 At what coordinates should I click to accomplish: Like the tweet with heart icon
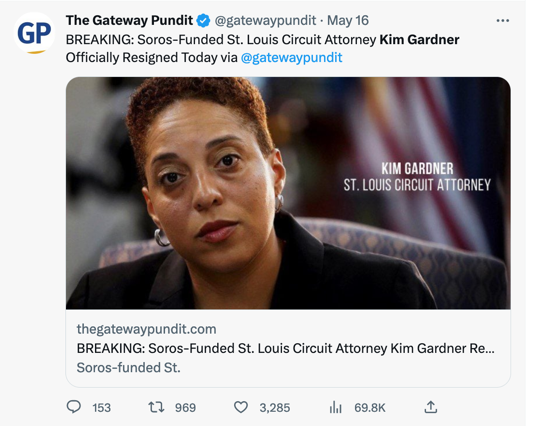pyautogui.click(x=241, y=407)
